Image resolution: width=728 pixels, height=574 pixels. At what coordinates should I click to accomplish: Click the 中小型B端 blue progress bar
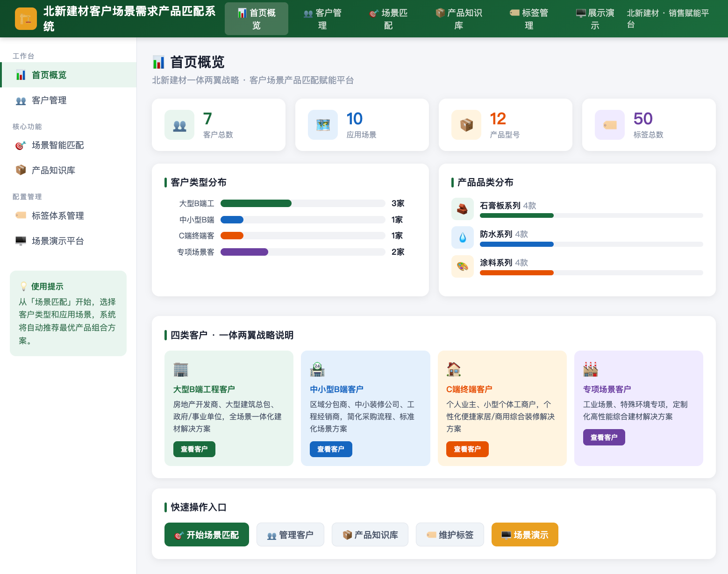click(232, 220)
